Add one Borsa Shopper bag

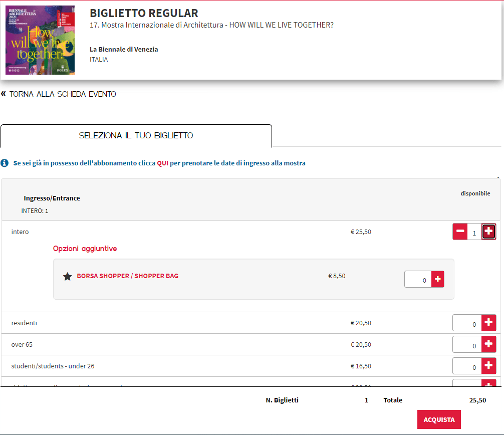pyautogui.click(x=438, y=279)
